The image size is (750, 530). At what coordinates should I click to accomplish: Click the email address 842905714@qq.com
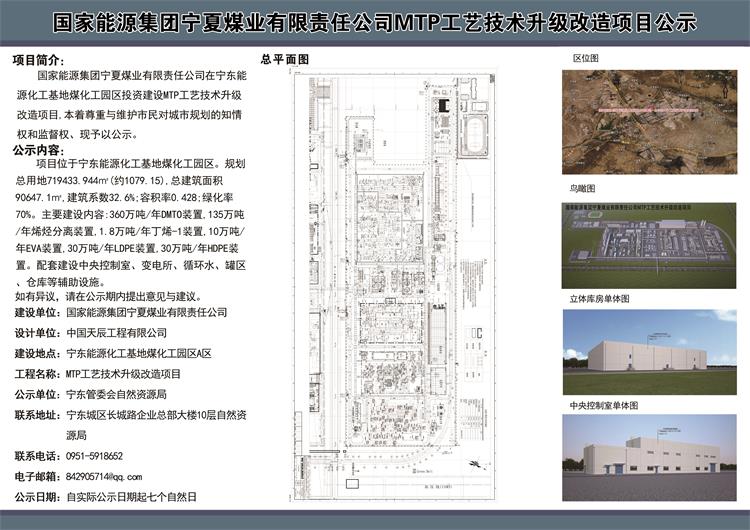[x=104, y=476]
